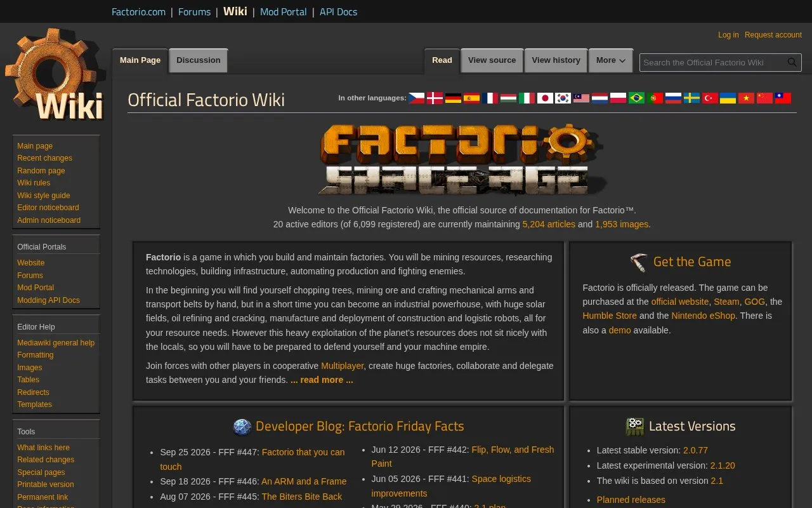The image size is (812, 508).
Task: Select the Turkish flag language link
Action: [x=710, y=98]
